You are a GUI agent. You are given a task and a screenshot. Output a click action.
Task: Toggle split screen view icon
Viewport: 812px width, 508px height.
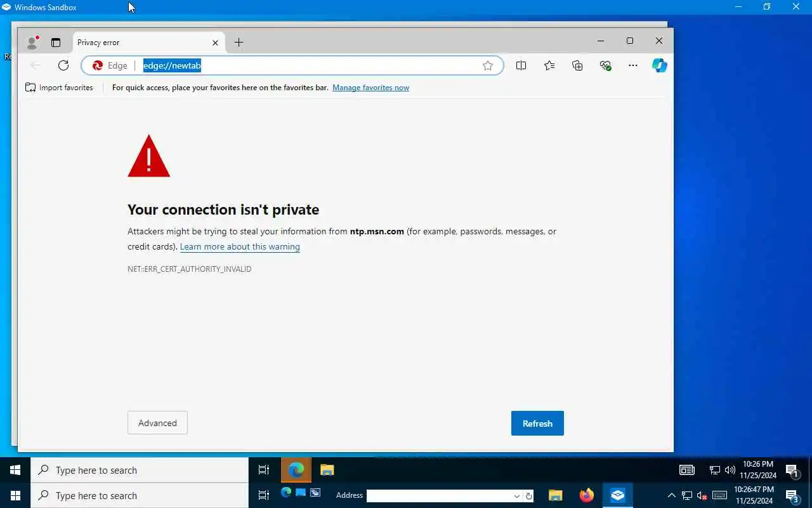521,65
